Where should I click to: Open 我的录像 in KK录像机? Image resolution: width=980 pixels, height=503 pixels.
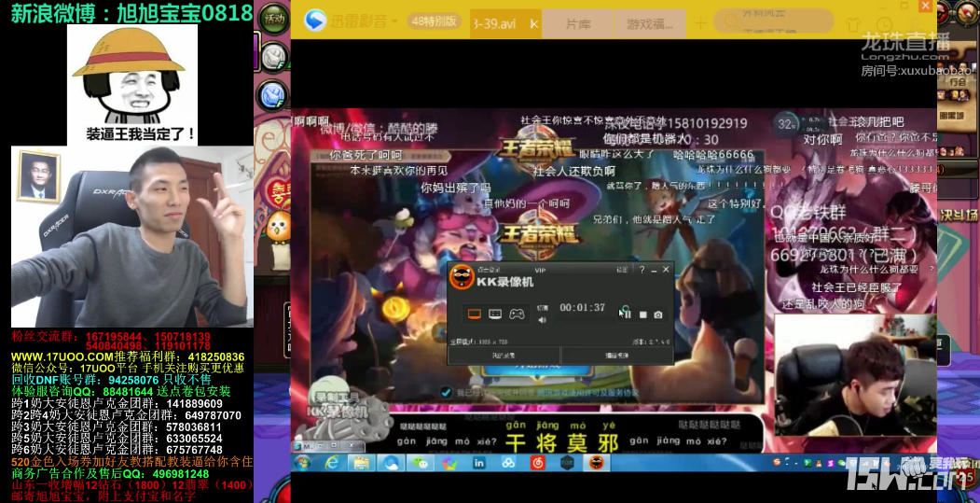click(504, 356)
